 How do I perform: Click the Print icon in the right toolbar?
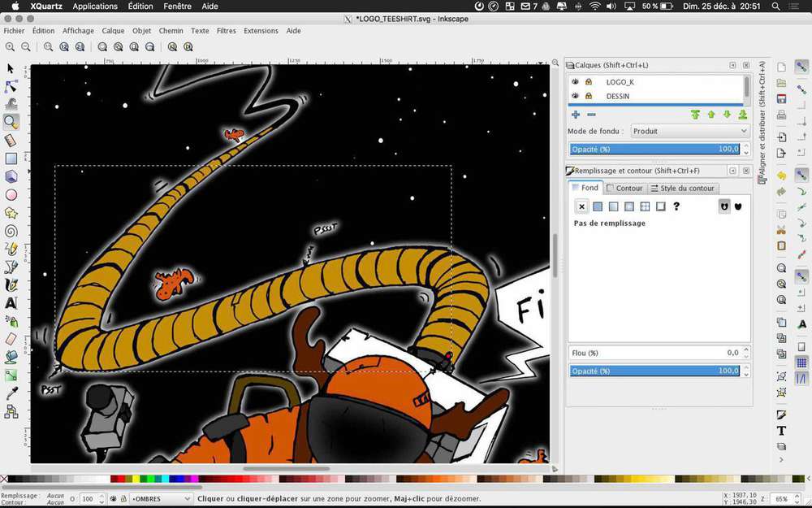click(781, 115)
